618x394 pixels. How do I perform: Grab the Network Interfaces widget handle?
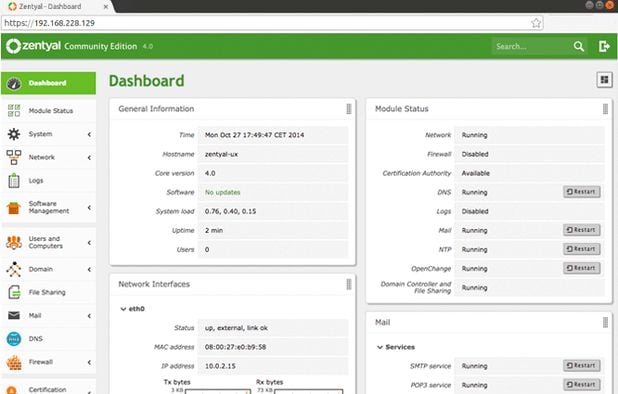[349, 284]
